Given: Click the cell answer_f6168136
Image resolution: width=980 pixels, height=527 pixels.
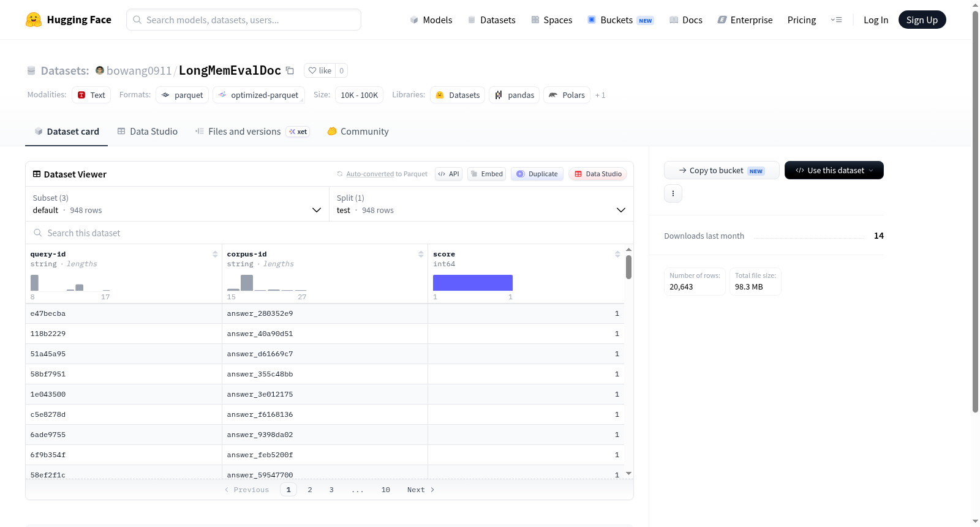Looking at the screenshot, I should click(325, 414).
